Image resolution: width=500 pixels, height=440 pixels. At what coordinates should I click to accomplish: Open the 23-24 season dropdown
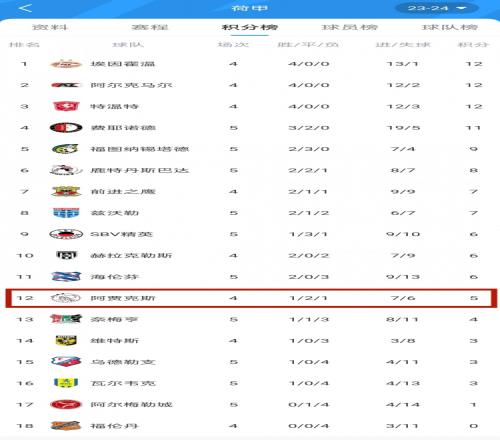436,8
